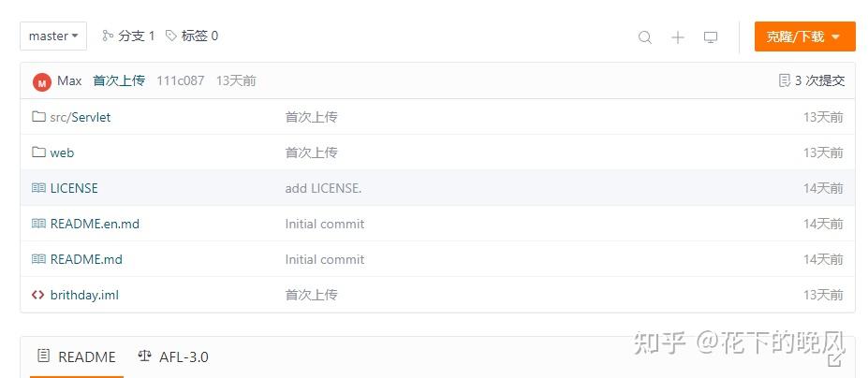Click commit hash 111c087
Screen dimensions: 868x378
(180, 80)
